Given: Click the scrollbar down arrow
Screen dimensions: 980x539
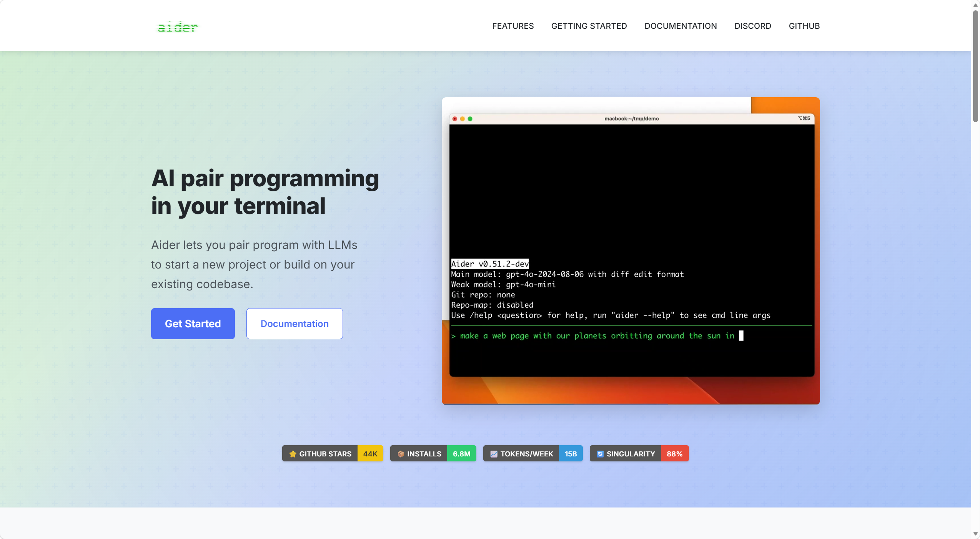Looking at the screenshot, I should (975, 534).
